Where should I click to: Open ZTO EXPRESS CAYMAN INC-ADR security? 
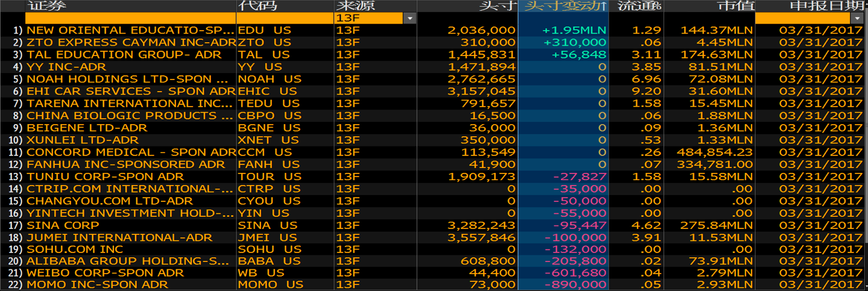click(x=131, y=42)
